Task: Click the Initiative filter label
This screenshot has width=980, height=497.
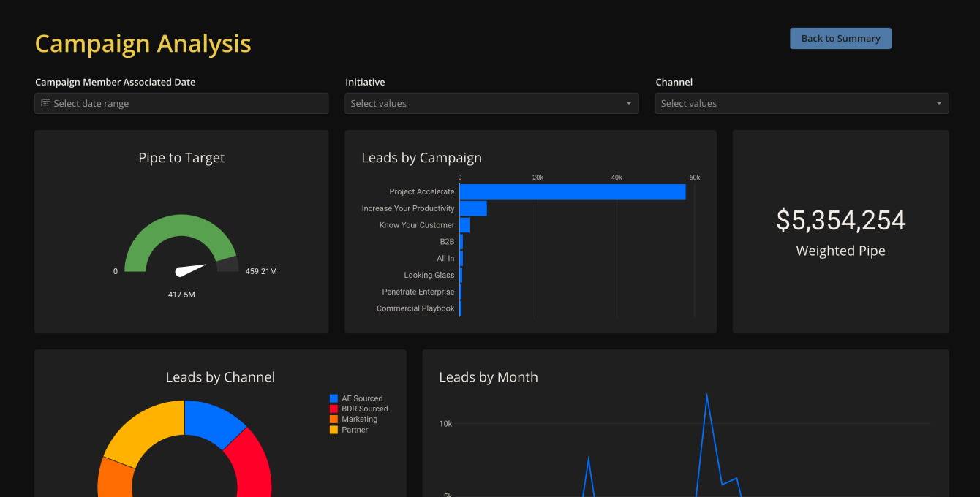Action: pyautogui.click(x=365, y=82)
